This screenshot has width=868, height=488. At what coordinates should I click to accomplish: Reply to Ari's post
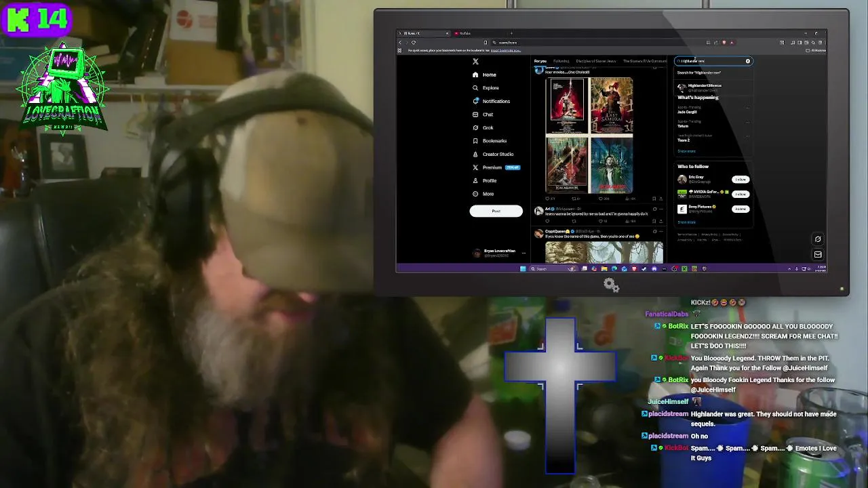547,221
